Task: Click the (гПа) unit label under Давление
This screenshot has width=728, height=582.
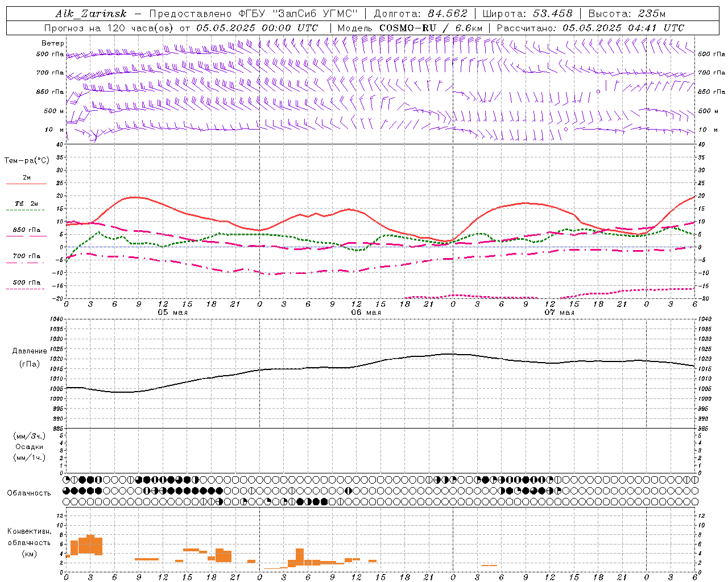Action: tap(30, 364)
